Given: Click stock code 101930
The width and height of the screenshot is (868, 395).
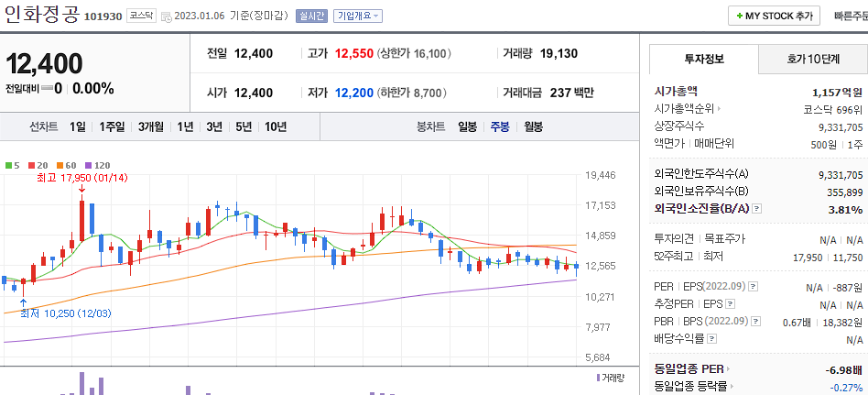Looking at the screenshot, I should click(x=103, y=16).
